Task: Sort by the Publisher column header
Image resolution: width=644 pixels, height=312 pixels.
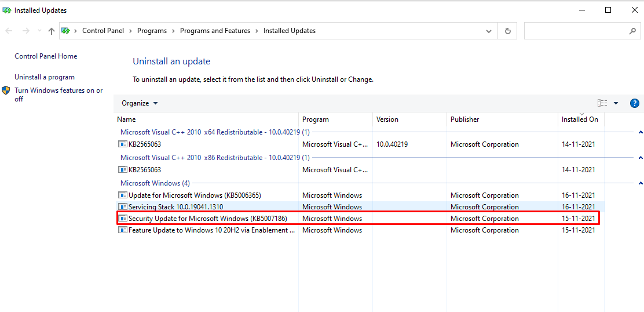Action: coord(502,119)
